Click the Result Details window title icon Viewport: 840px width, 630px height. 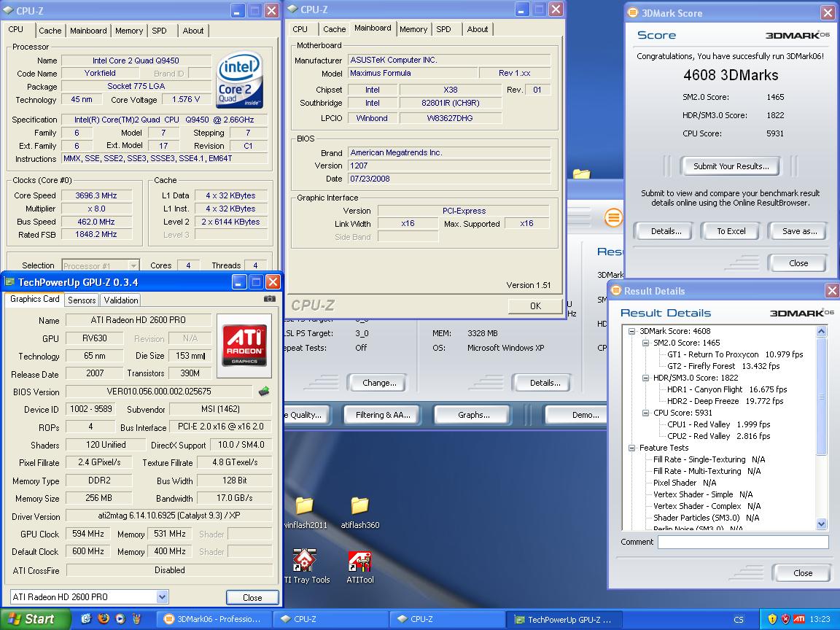coord(615,290)
